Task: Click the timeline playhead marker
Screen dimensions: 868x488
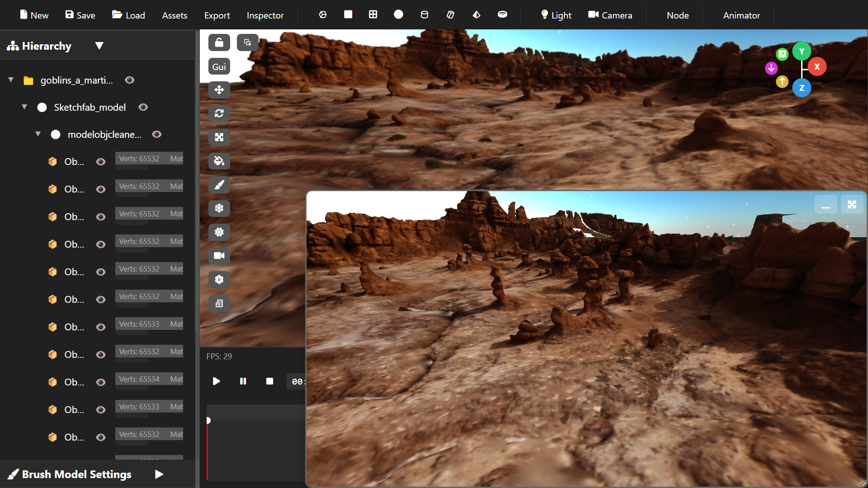Action: point(208,420)
